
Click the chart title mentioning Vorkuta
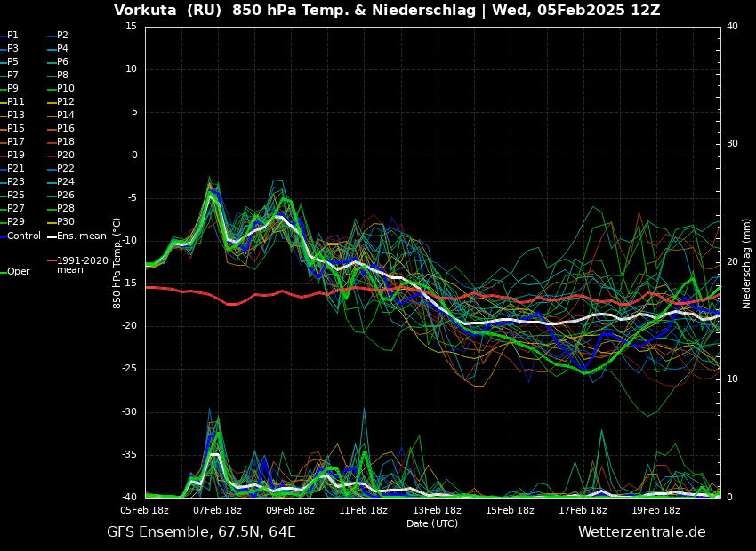(387, 11)
